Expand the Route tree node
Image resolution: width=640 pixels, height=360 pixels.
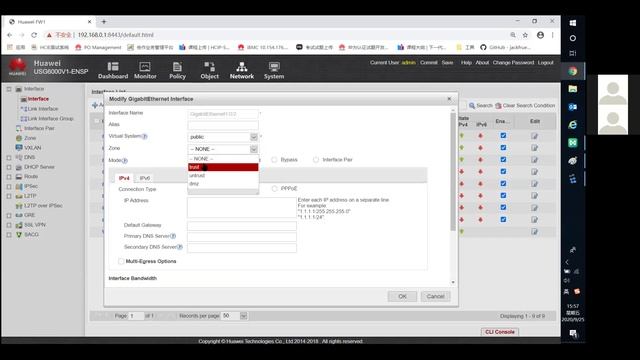click(x=9, y=177)
